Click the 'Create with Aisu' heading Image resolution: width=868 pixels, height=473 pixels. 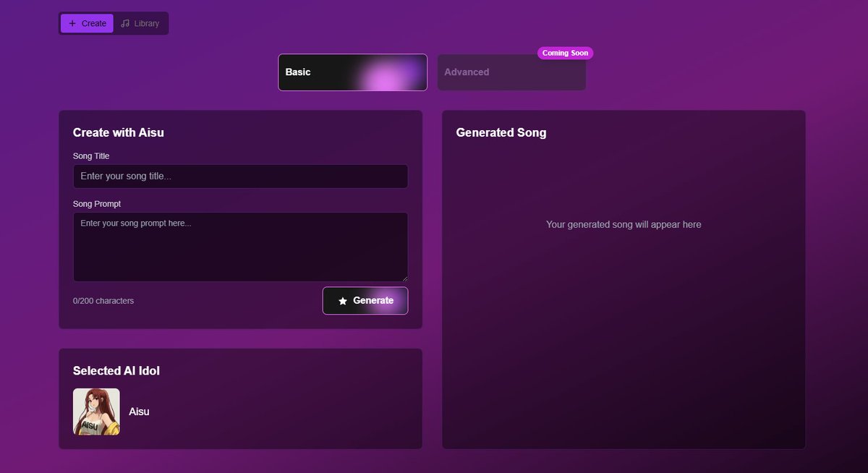coord(119,132)
